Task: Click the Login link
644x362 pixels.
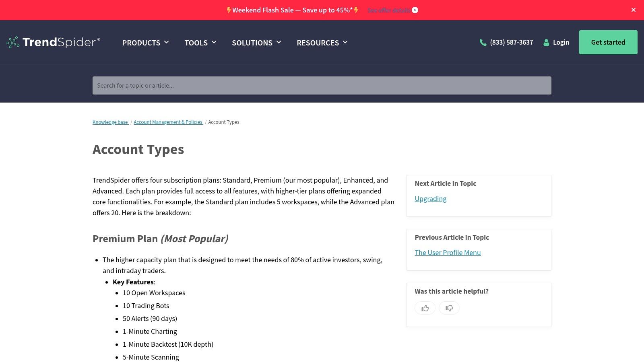Action: [x=561, y=42]
